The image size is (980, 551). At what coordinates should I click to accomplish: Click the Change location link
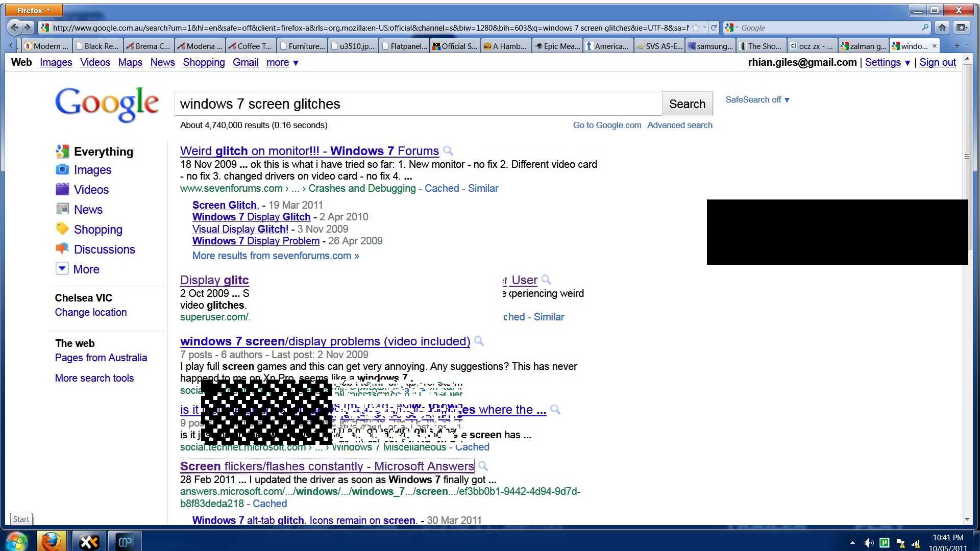tap(91, 312)
